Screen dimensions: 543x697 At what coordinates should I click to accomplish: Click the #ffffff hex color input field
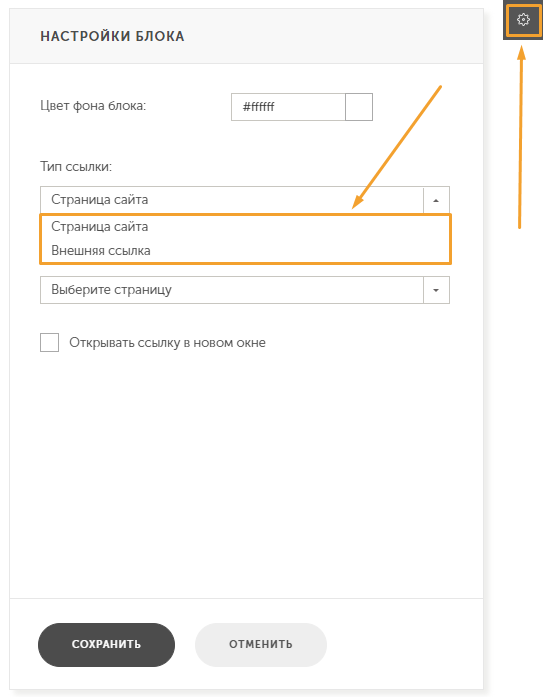point(288,107)
